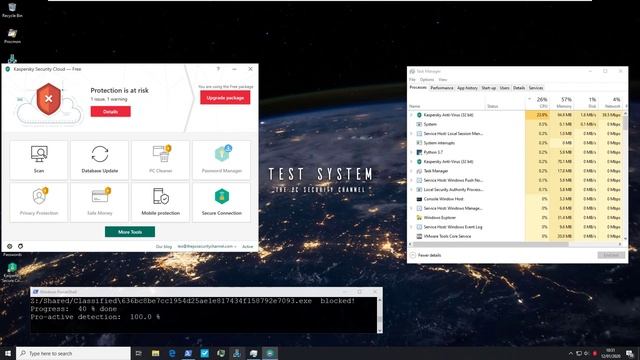Expand the Python 3.7 process group

[411, 152]
